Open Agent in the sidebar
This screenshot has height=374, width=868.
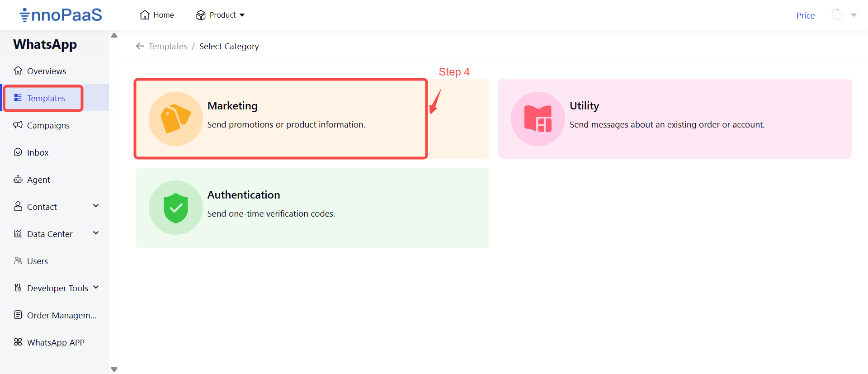pyautogui.click(x=54, y=180)
